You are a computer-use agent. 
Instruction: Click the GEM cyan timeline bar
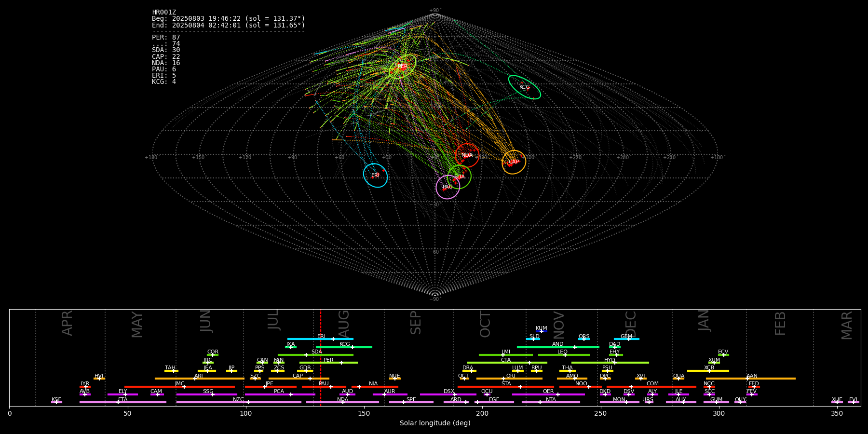click(x=626, y=339)
